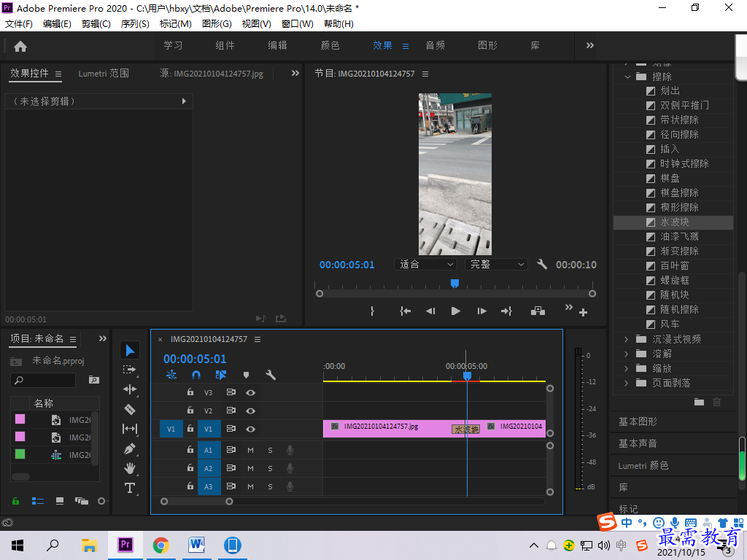Mute audio track A1
Screen dimensions: 747x560
(x=251, y=450)
